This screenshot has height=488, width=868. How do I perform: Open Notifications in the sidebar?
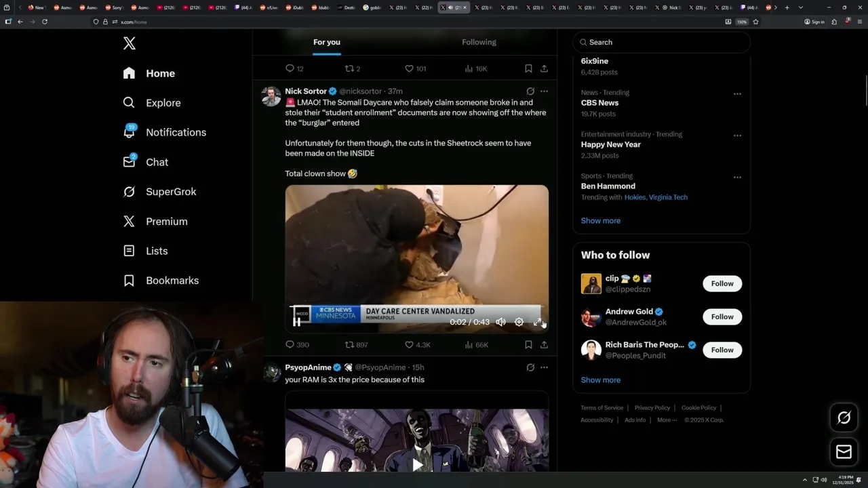coord(164,132)
